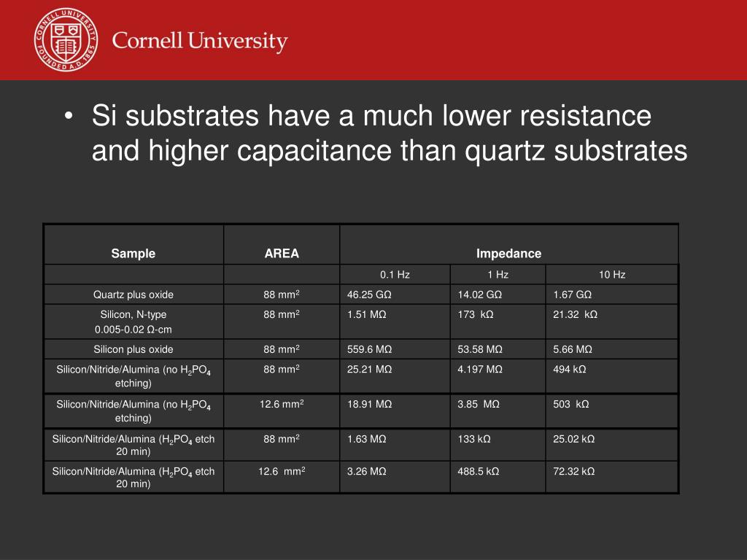Click the 46.25 GΩ impedance value
Screen dimensions: 747x560
pyautogui.click(x=369, y=295)
